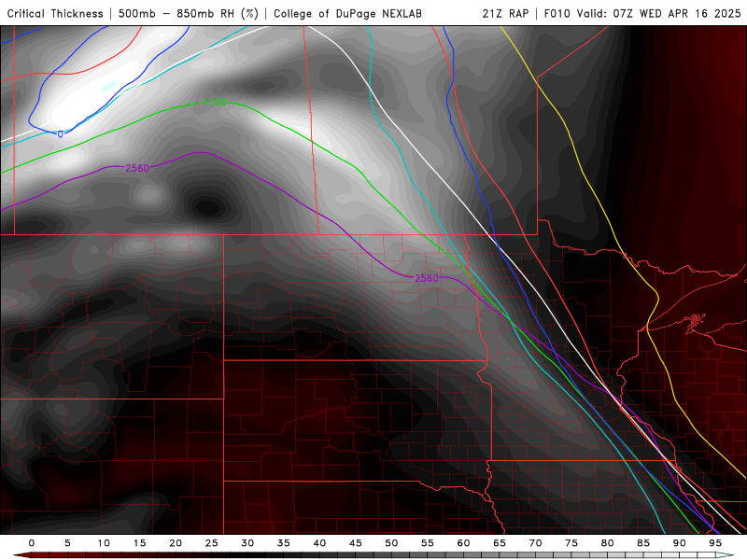Click the "F010 Valid: 07Z WED APR 16 2025" text
This screenshot has height=560, width=747.
tap(642, 13)
